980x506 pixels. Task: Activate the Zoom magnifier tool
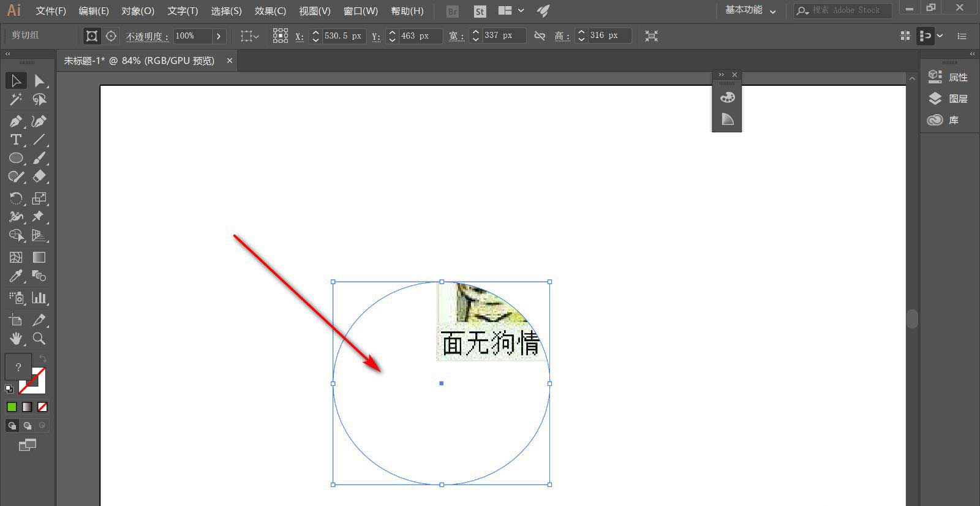(39, 338)
